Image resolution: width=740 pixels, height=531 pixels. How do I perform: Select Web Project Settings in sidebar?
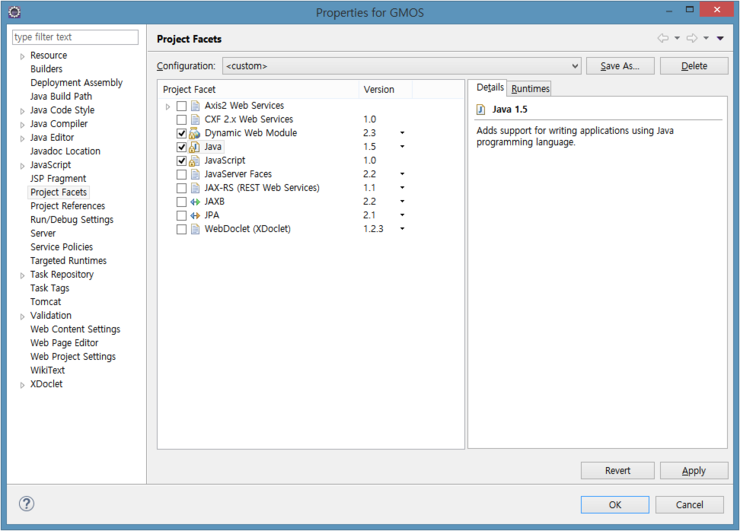pos(73,356)
